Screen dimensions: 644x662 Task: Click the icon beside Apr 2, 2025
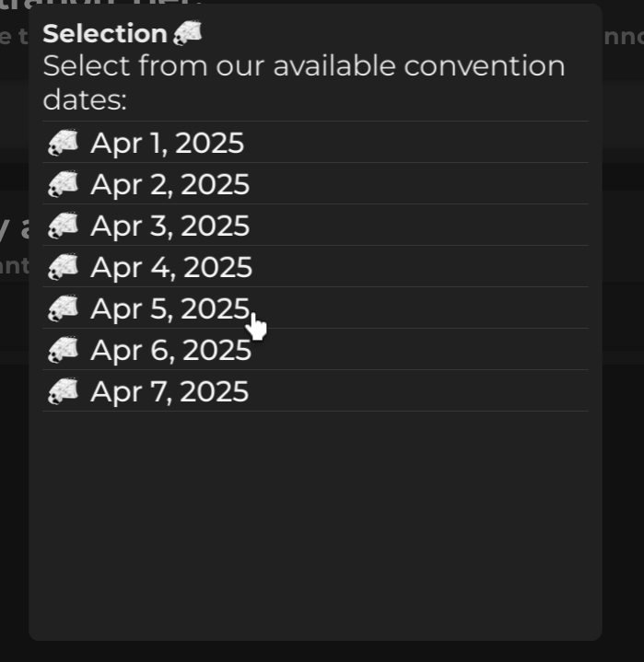[63, 184]
